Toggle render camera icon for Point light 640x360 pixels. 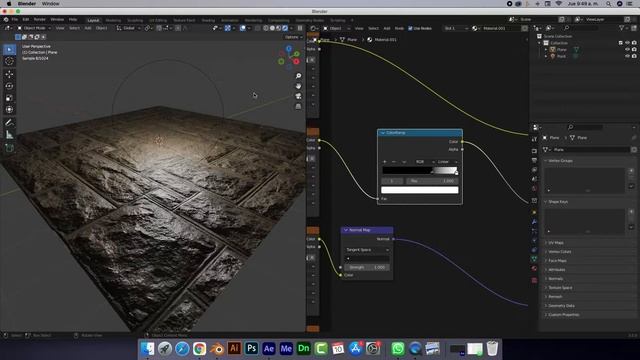[634, 56]
